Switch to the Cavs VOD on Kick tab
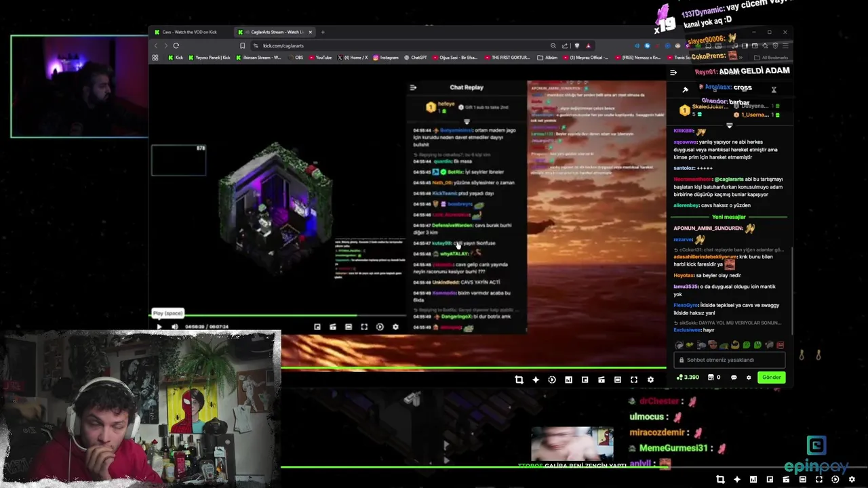 (x=186, y=32)
